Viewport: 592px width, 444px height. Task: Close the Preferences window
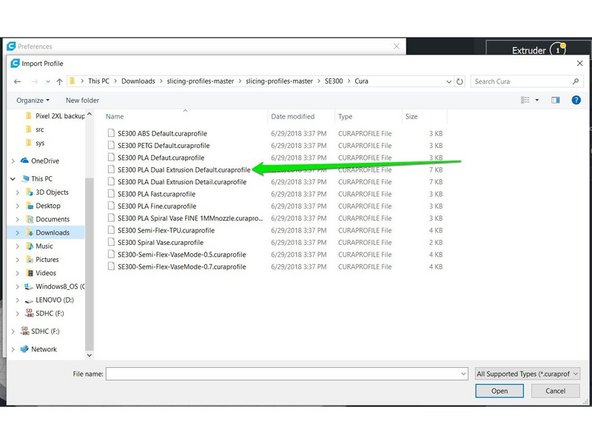coord(396,46)
